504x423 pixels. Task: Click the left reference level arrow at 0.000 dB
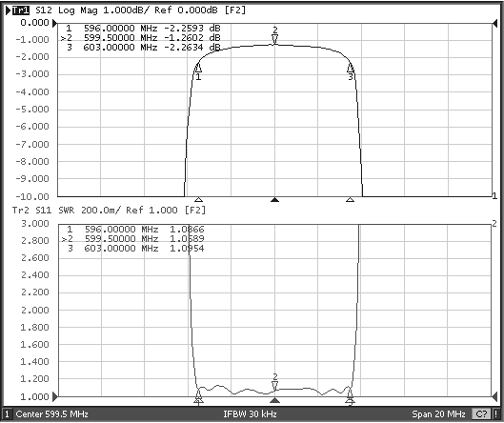pyautogui.click(x=54, y=23)
